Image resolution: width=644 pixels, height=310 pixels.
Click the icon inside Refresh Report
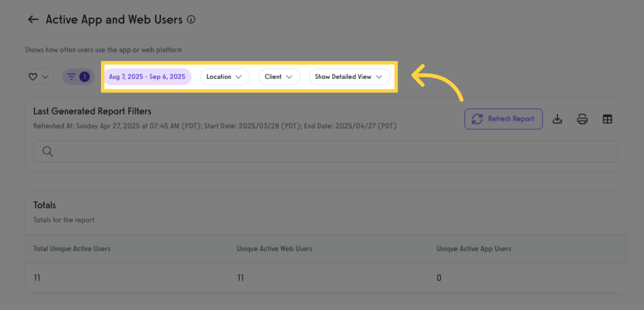pyautogui.click(x=477, y=119)
